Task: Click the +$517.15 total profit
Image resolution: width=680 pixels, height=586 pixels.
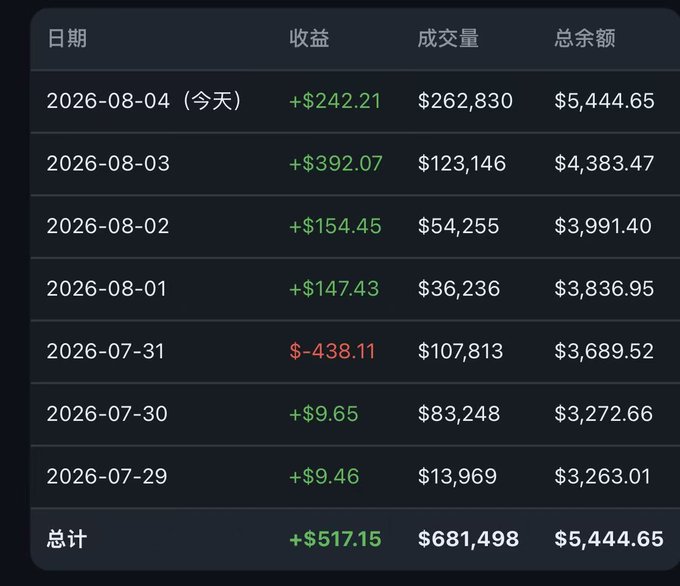Action: (x=335, y=539)
